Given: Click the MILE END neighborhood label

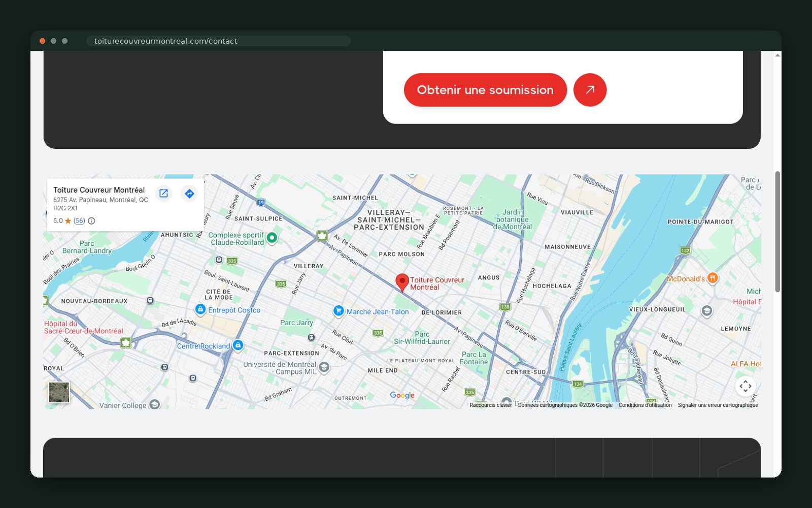Looking at the screenshot, I should point(383,371).
